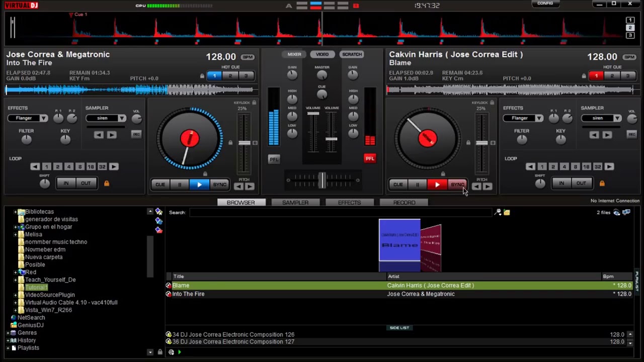Toggle PFL headphone cue for left deck
This screenshot has width=644, height=362.
coord(274,159)
